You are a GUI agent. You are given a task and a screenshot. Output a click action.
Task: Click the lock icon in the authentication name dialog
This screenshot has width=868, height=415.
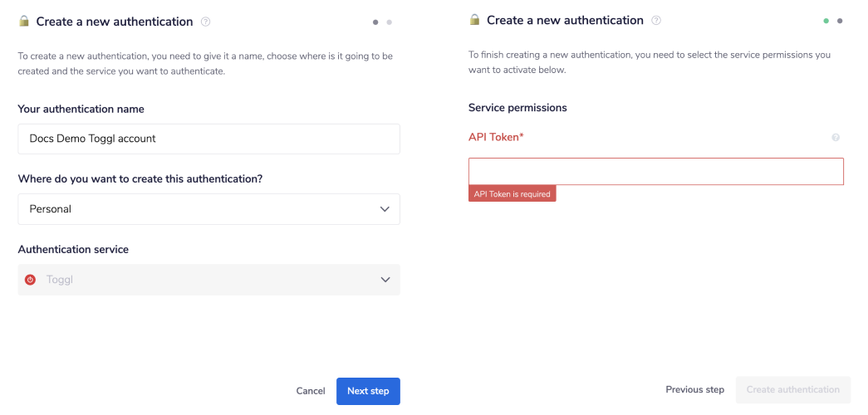(24, 22)
